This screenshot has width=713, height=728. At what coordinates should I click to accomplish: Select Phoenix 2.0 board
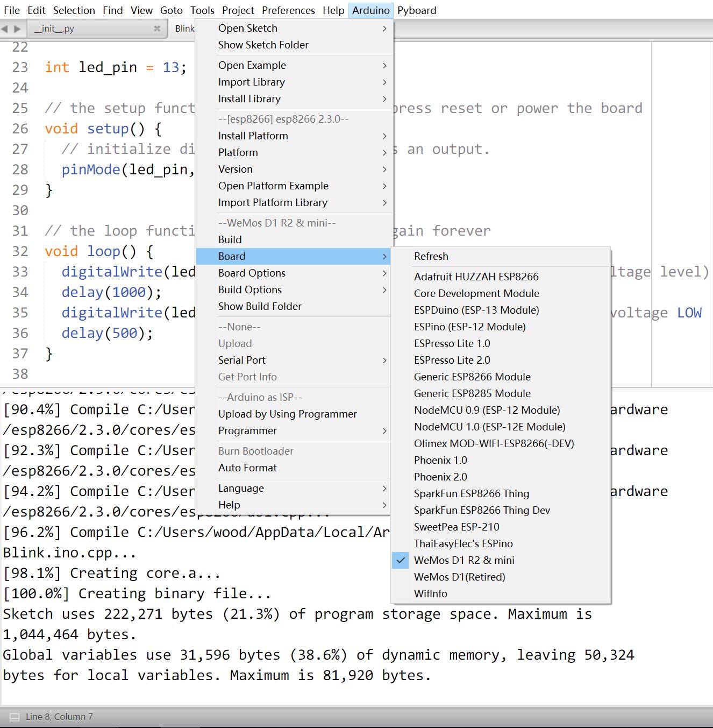tap(501, 477)
